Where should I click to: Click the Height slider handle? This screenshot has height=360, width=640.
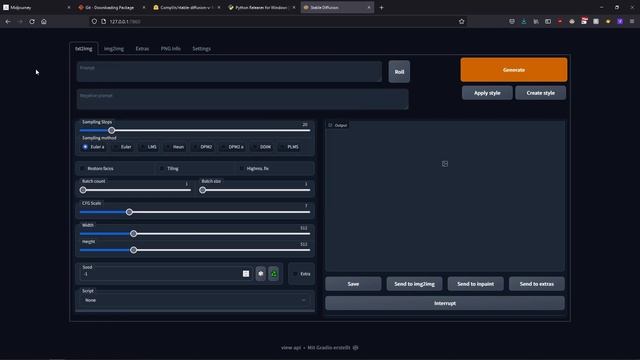(133, 250)
